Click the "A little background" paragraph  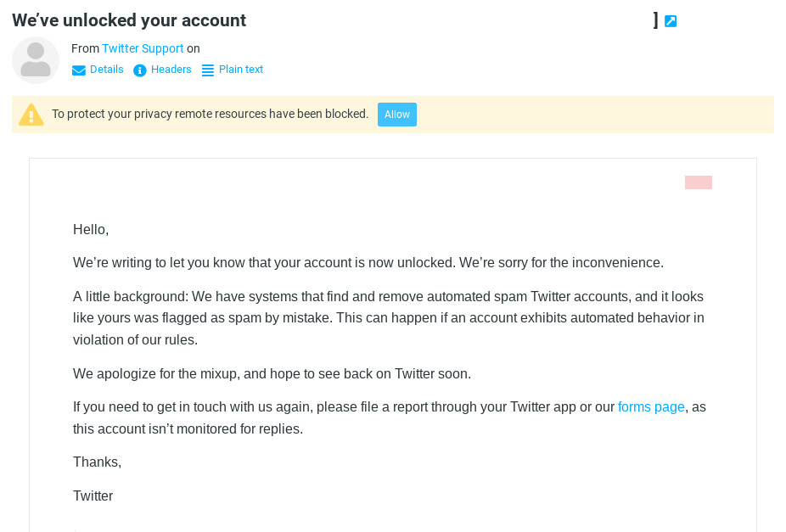click(389, 318)
